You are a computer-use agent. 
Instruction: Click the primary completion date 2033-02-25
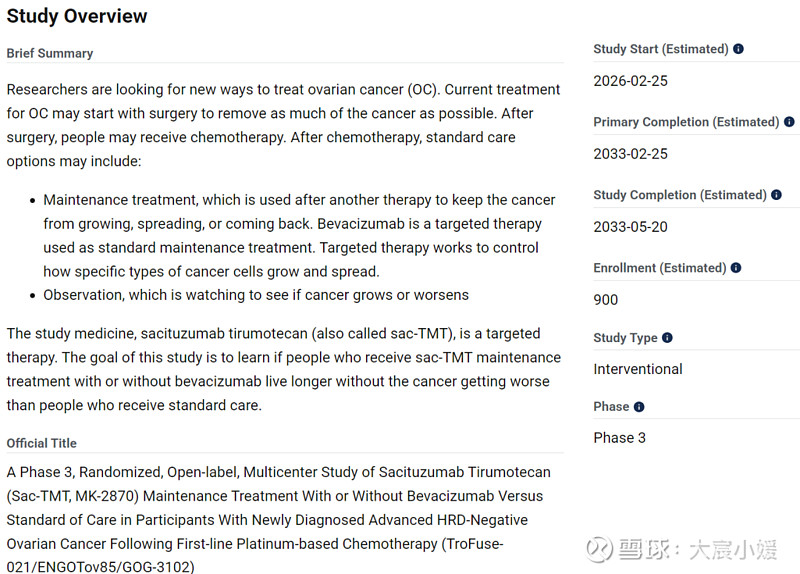[630, 154]
